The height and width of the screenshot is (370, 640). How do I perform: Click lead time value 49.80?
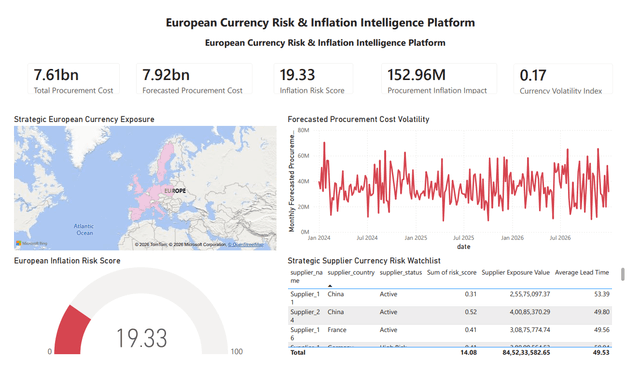point(602,312)
